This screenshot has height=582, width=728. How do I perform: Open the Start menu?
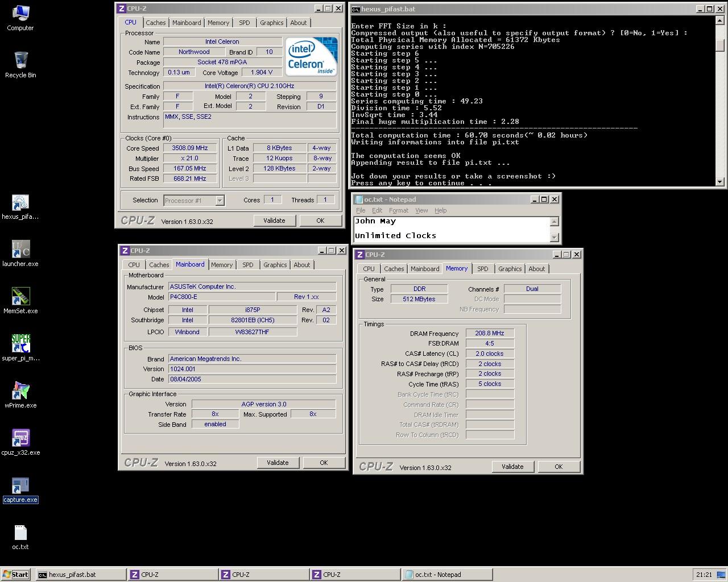pyautogui.click(x=16, y=575)
